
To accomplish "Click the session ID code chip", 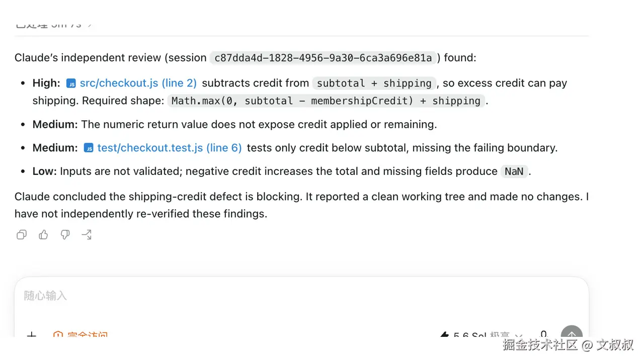I will pos(324,58).
